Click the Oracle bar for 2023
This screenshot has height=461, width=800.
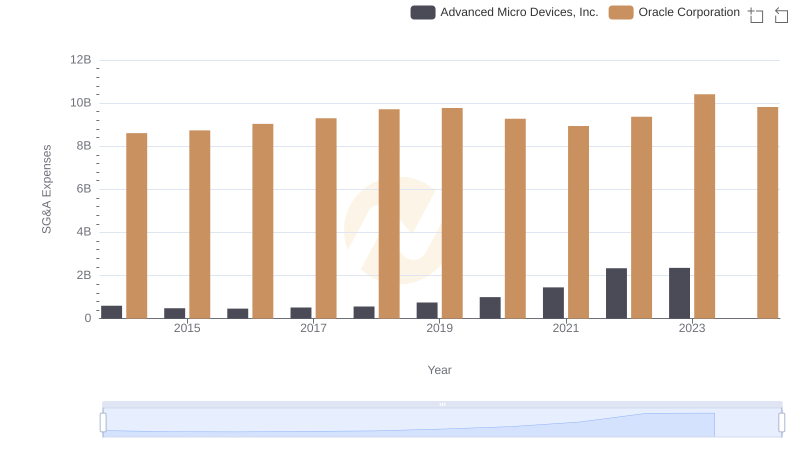[x=705, y=206]
